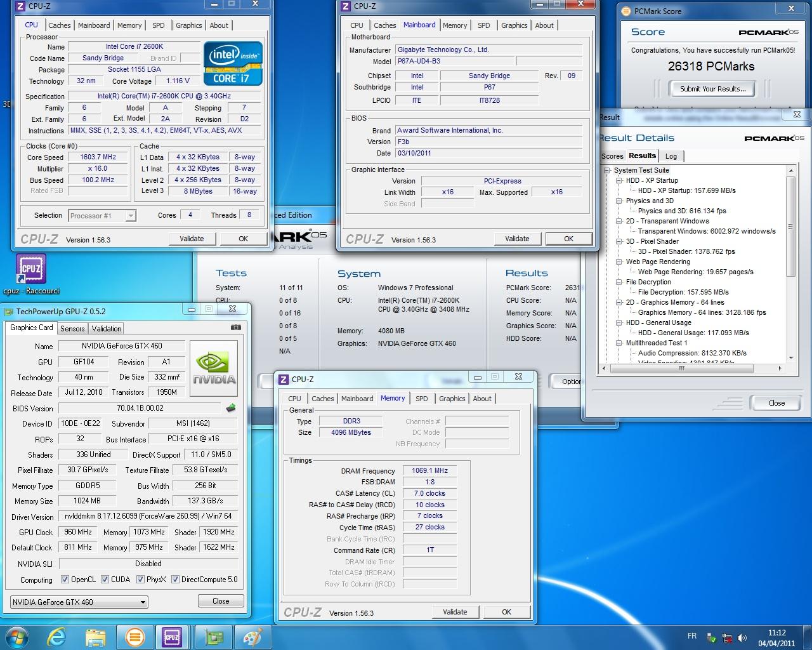The image size is (812, 650).
Task: Click Result Details horizontal scrollbar thumb
Action: [682, 368]
